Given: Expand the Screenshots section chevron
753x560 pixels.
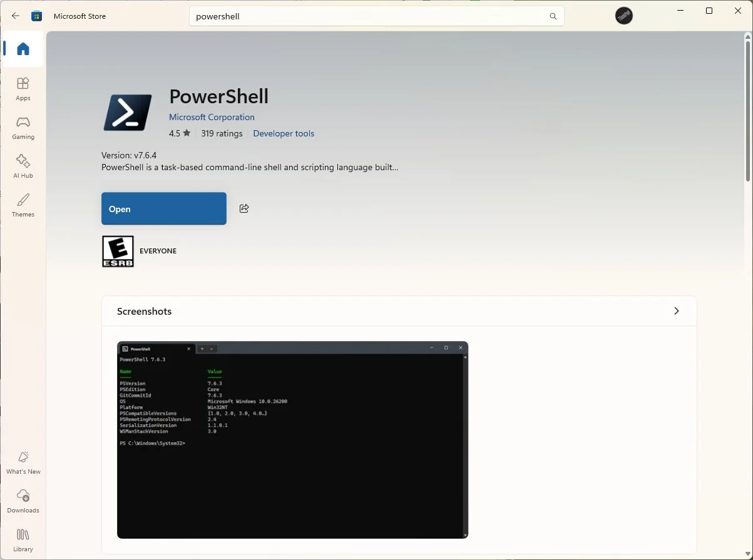Looking at the screenshot, I should click(676, 311).
